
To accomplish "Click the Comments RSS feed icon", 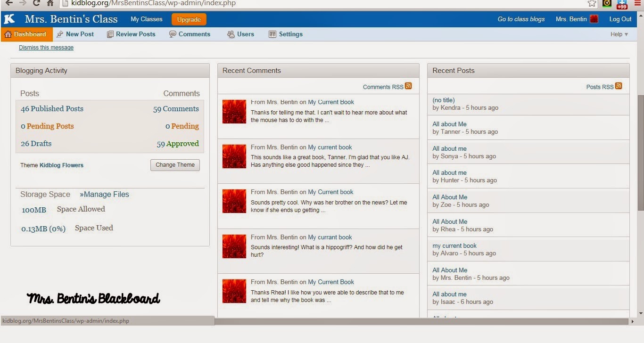I will click(408, 86).
